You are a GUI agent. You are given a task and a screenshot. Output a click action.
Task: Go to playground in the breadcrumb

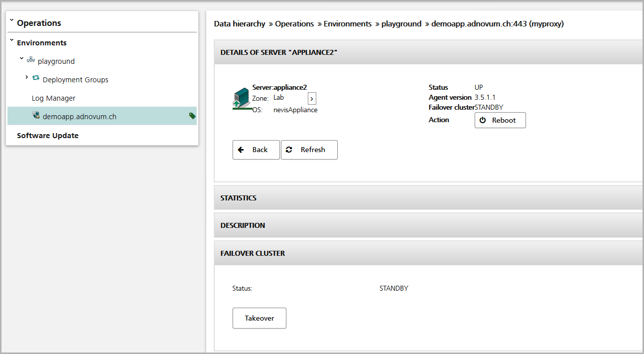pos(401,23)
